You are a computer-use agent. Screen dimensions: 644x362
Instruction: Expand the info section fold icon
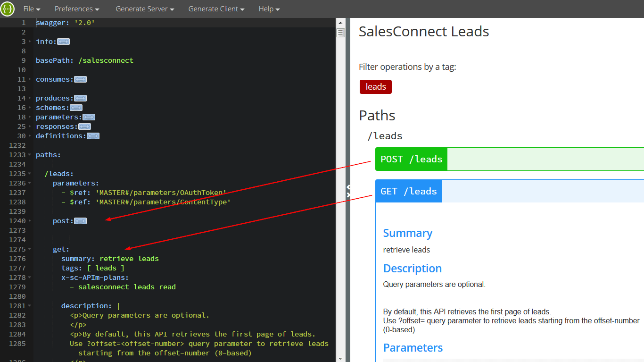65,41
